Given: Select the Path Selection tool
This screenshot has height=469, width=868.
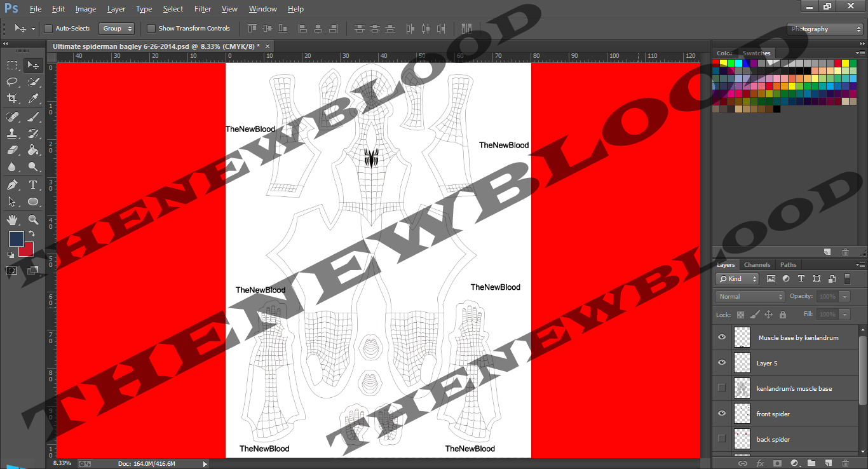Looking at the screenshot, I should 12,202.
